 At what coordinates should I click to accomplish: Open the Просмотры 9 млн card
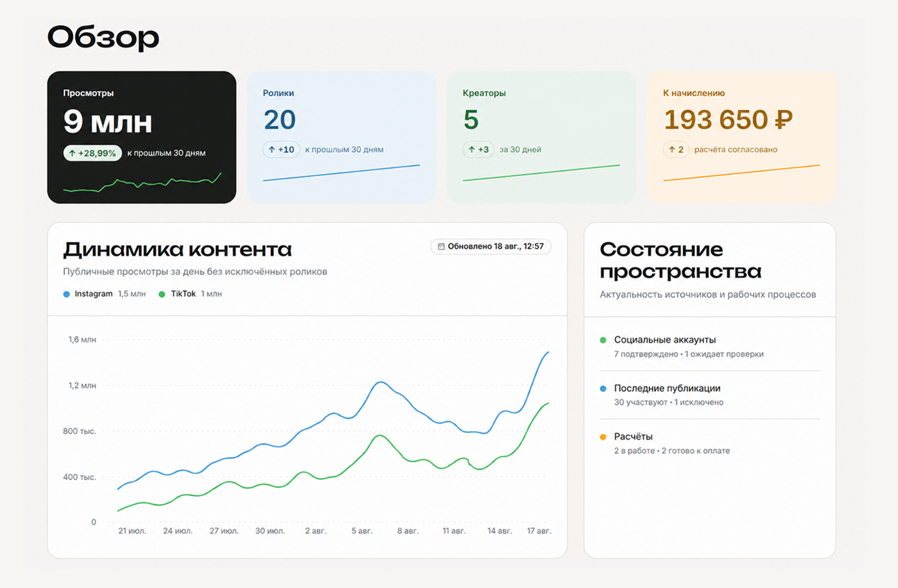[141, 137]
